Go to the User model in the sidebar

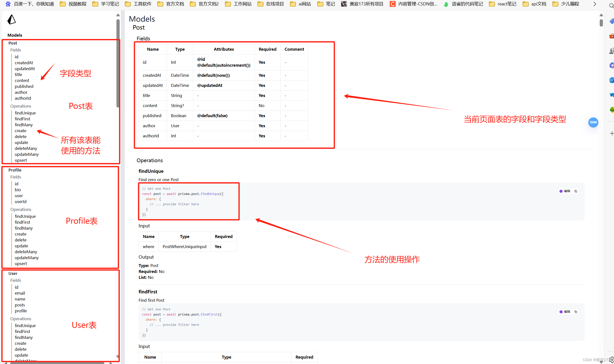pos(13,273)
